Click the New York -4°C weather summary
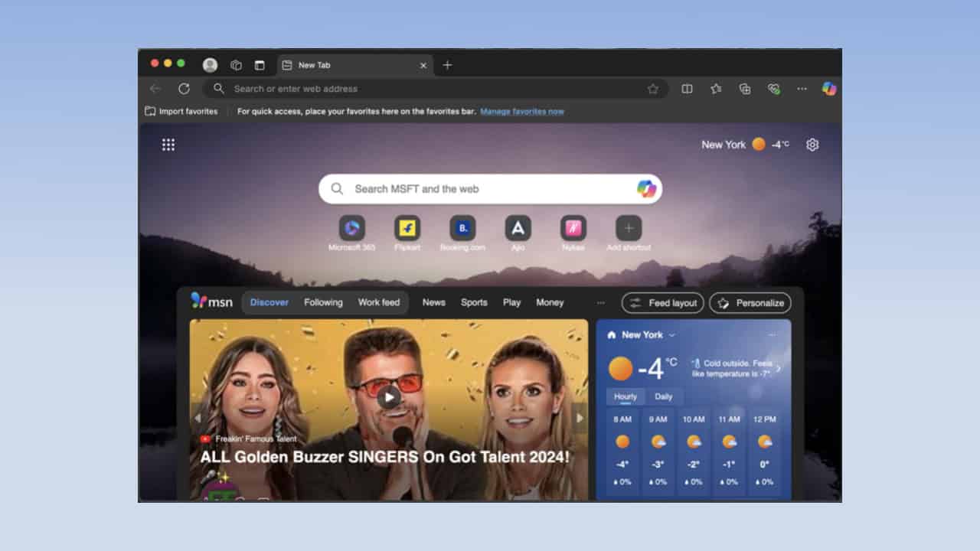The height and width of the screenshot is (551, 980). click(x=746, y=144)
